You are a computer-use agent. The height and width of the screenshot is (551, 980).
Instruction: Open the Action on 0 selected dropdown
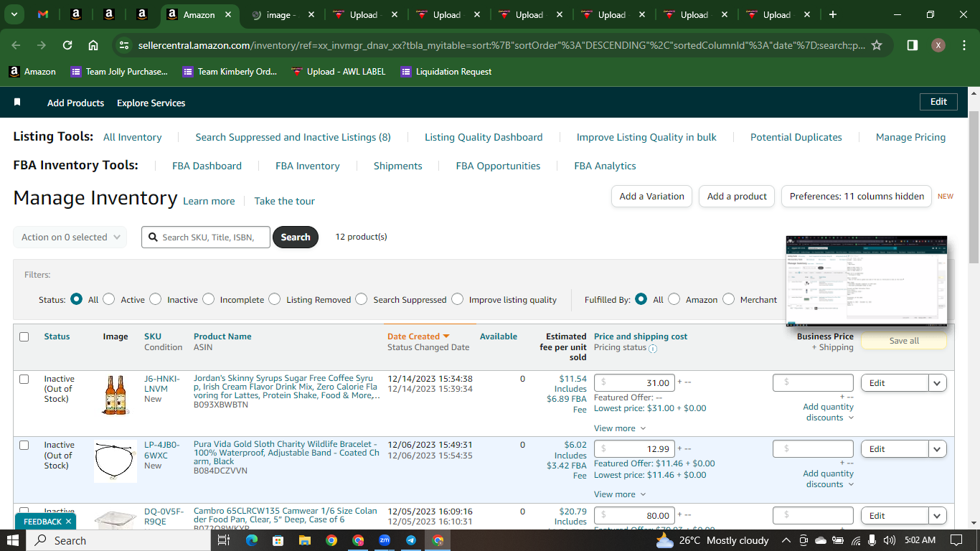coord(70,237)
